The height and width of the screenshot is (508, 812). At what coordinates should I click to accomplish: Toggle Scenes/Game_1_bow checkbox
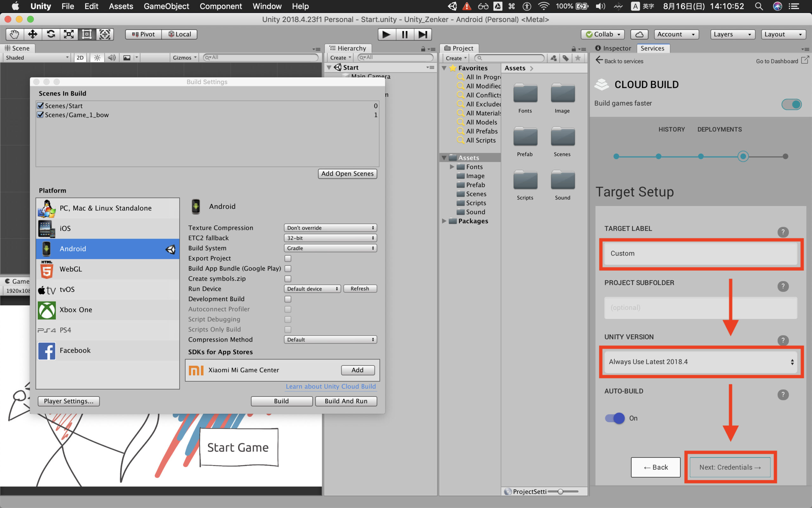(41, 115)
